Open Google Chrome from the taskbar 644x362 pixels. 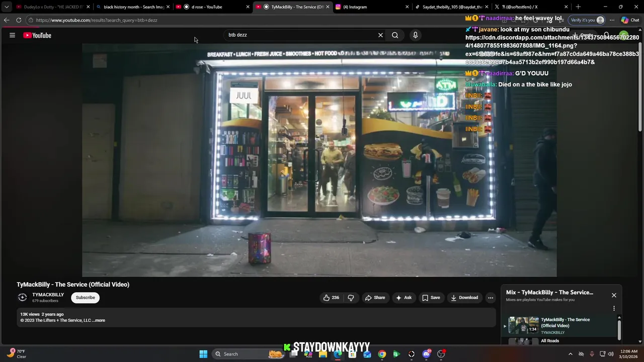(382, 354)
